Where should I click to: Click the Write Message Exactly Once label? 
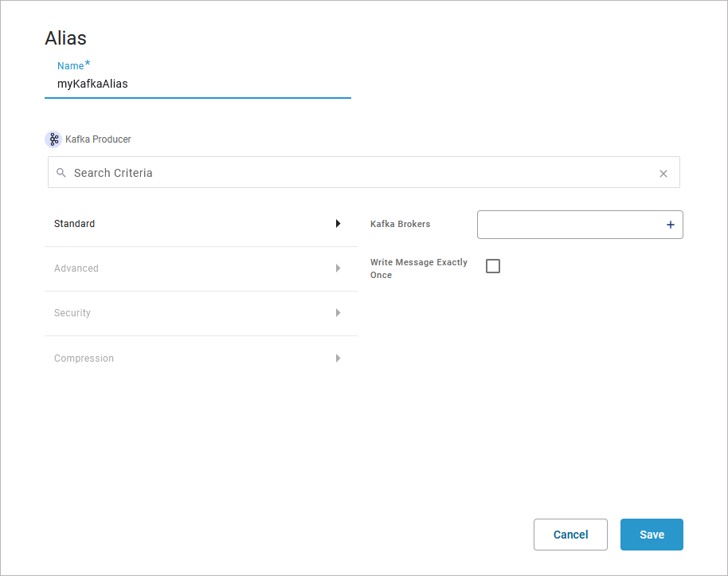(419, 268)
